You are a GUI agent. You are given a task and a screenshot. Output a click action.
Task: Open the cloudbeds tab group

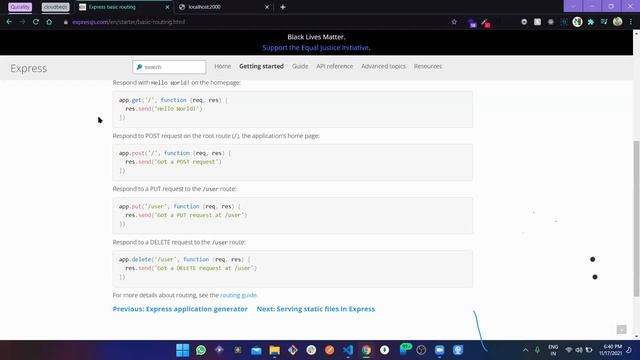tap(56, 7)
